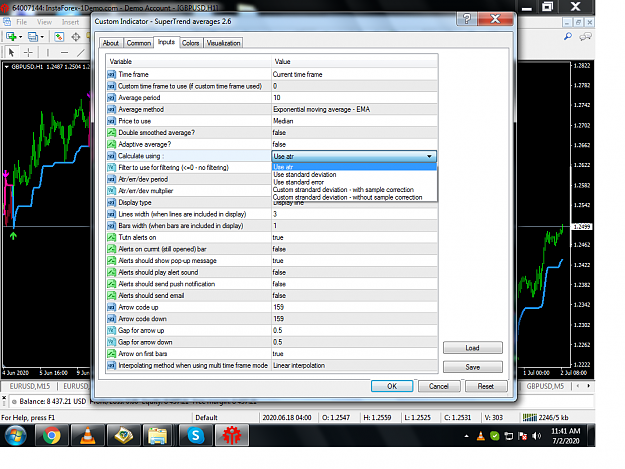This screenshot has width=625, height=469.
Task: Select the cursor arrow tool
Action: coord(11,52)
